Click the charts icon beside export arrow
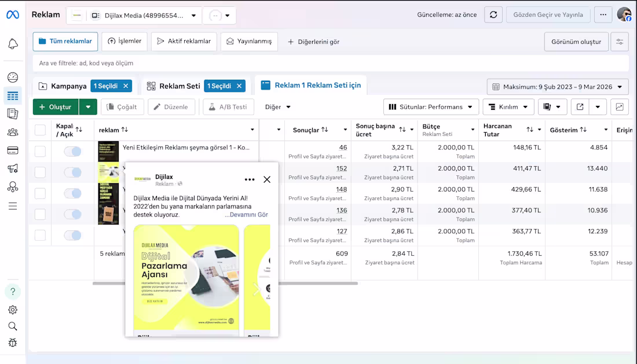Screen dimensions: 637x364 point(620,106)
